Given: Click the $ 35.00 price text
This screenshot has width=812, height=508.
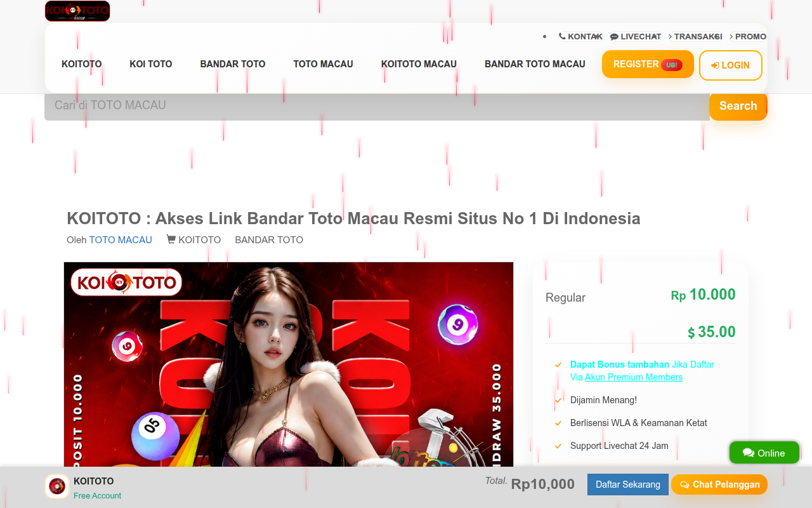Looking at the screenshot, I should [x=712, y=332].
